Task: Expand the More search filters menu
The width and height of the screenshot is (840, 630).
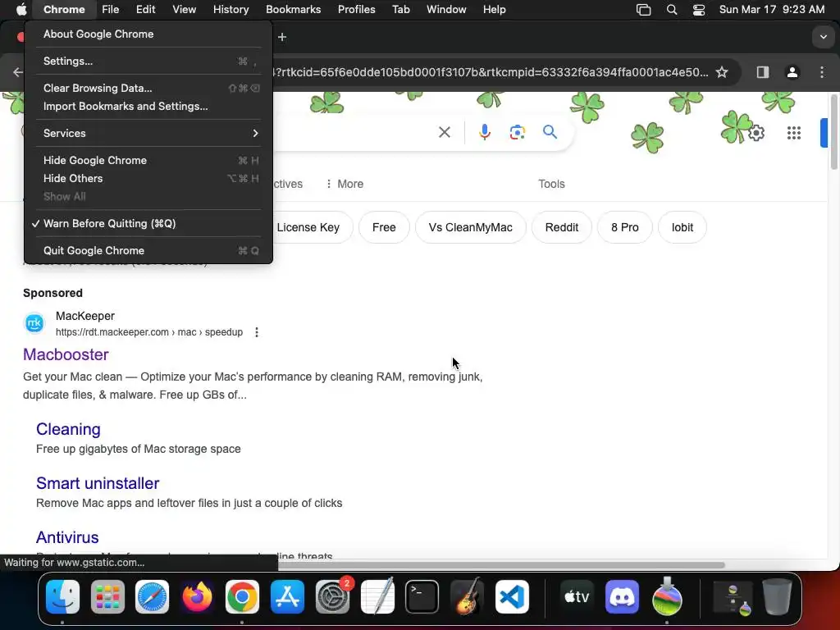Action: [x=344, y=184]
